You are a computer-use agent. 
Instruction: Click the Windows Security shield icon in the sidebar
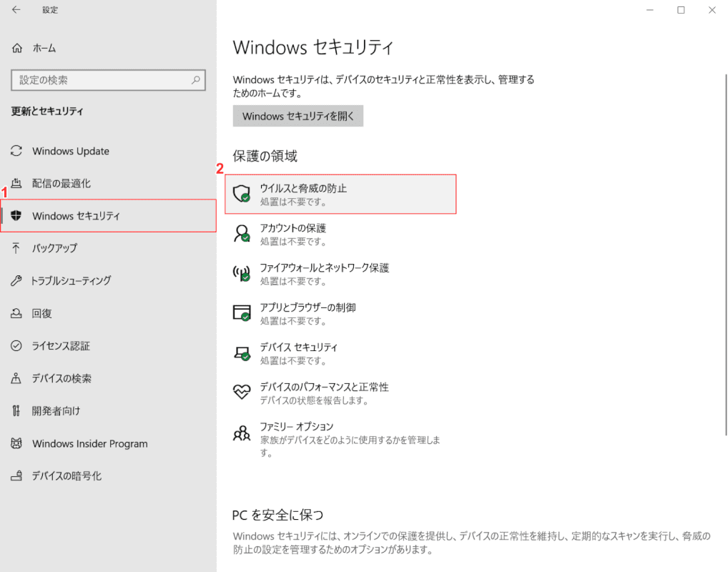point(16,215)
